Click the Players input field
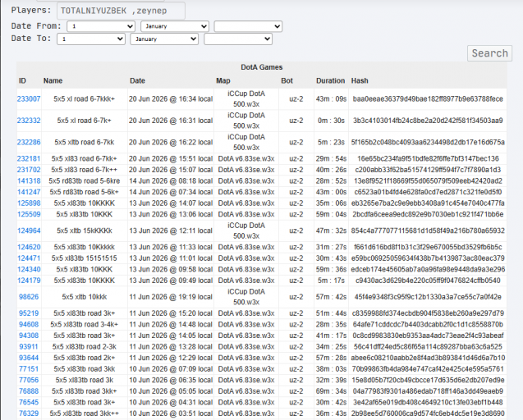 click(x=121, y=11)
